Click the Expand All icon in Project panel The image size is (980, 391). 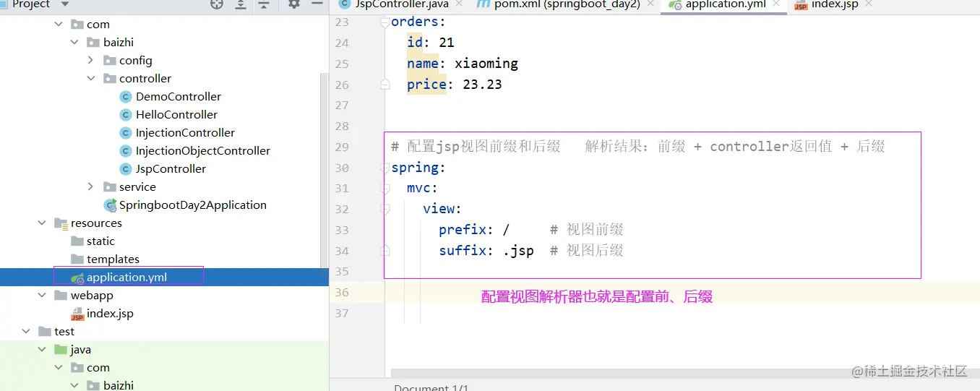(x=241, y=4)
